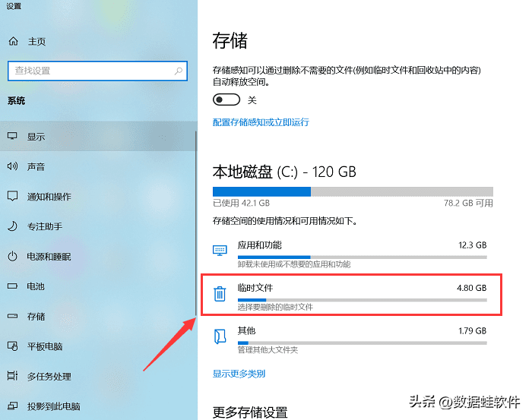Click the Find a setting search box
The height and width of the screenshot is (420, 532).
(91, 71)
